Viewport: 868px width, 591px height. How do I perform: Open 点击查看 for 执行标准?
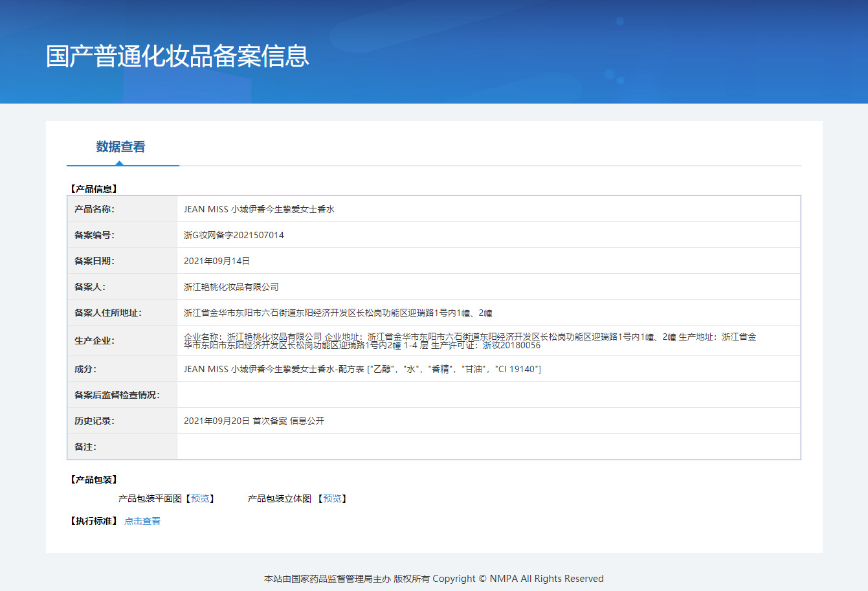[142, 521]
